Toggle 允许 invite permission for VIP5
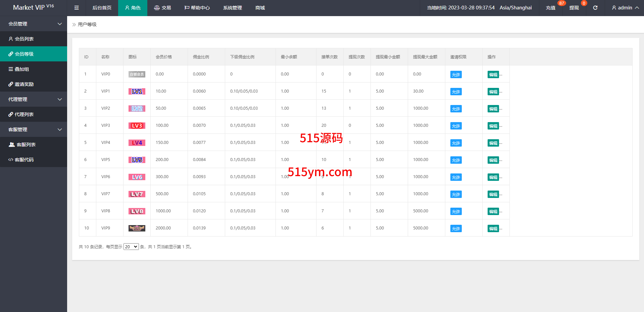 (x=456, y=160)
